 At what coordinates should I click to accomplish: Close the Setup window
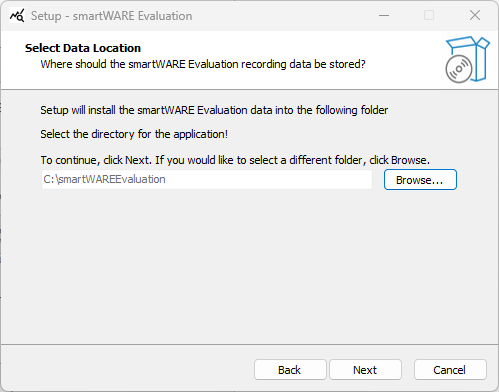coord(475,15)
